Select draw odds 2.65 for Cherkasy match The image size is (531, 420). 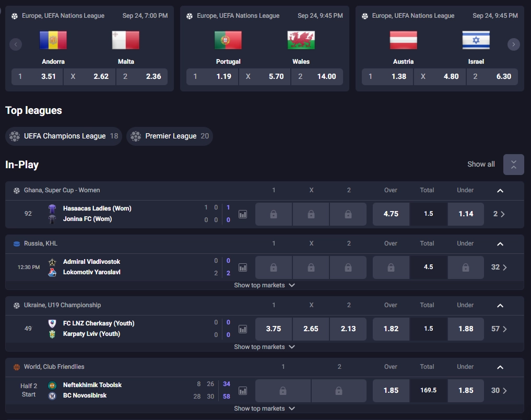pos(311,329)
